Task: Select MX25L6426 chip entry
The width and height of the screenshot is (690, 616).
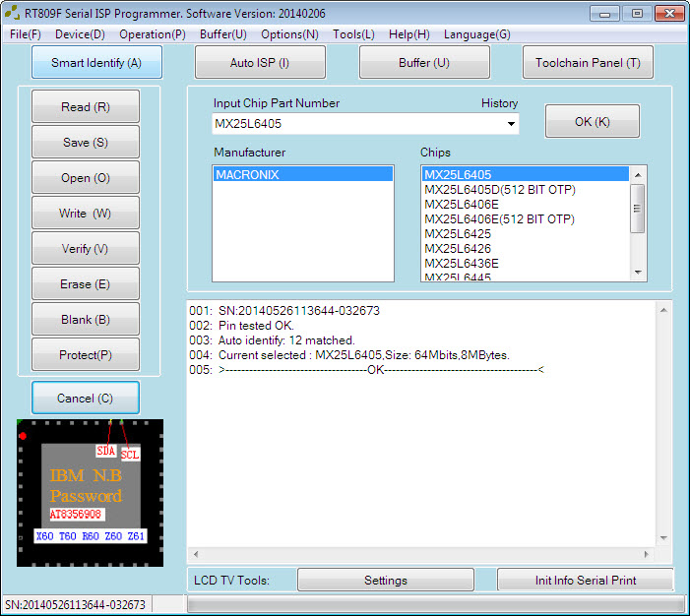Action: pyautogui.click(x=526, y=248)
